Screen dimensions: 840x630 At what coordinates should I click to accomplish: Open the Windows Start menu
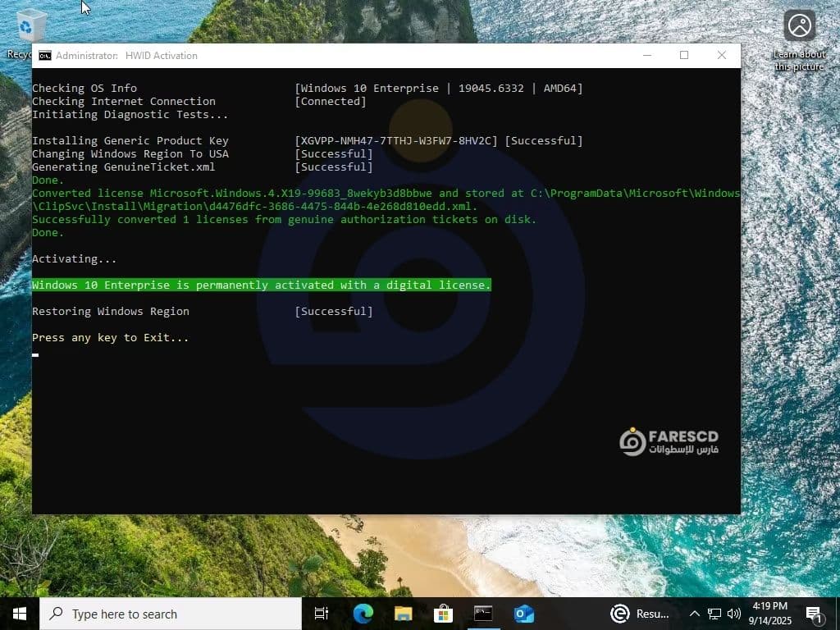20,614
